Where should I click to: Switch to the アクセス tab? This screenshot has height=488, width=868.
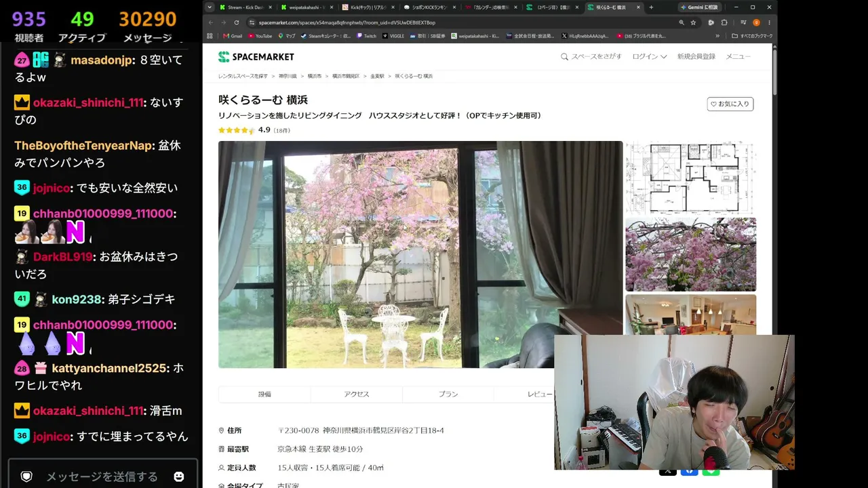click(x=357, y=394)
